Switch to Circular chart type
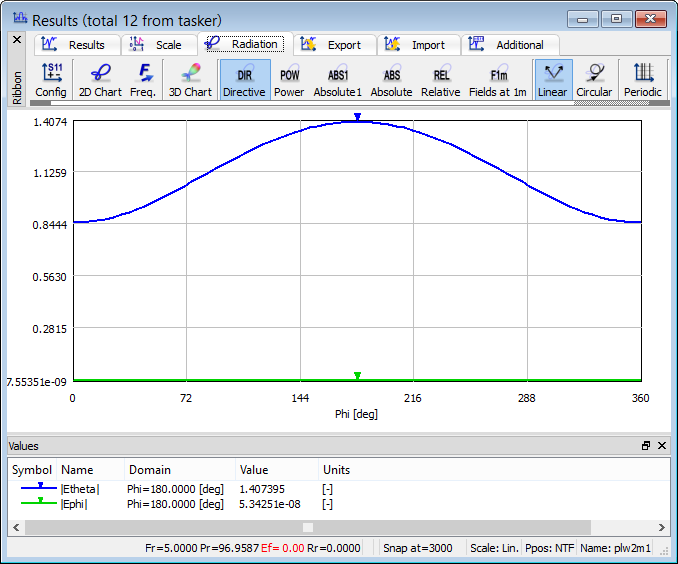Screen dimensions: 678x564 point(595,80)
